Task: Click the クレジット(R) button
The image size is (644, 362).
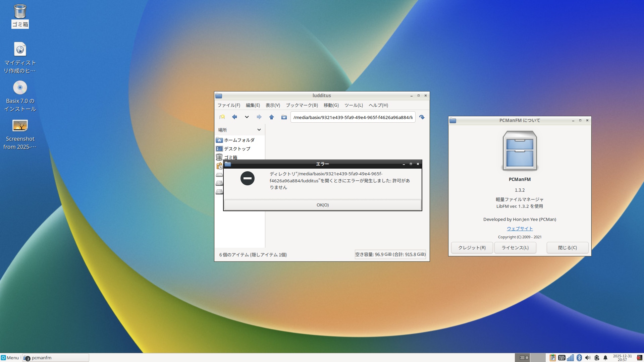Action: pos(472,248)
